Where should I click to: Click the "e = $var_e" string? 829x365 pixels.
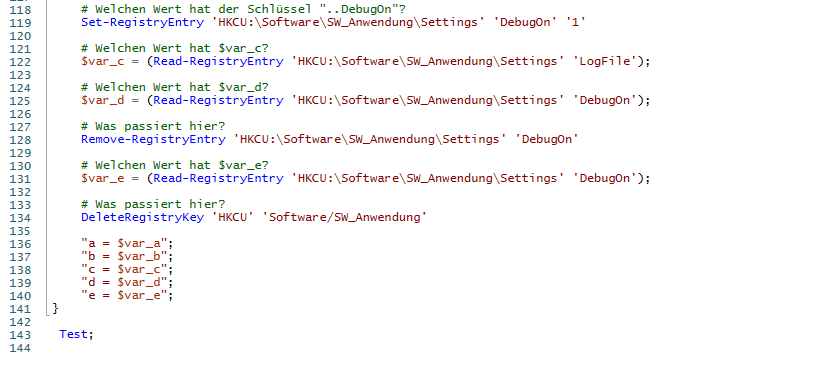125,296
